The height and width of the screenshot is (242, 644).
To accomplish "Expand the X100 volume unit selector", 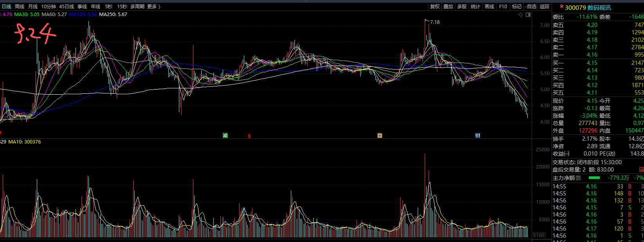I will click(x=539, y=235).
